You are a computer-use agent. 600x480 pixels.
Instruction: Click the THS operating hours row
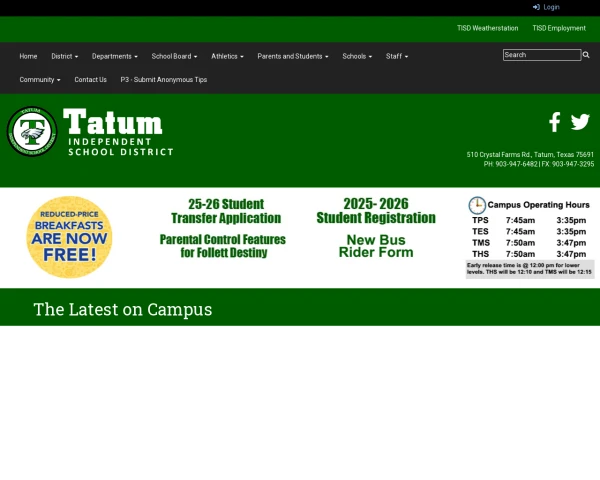529,254
